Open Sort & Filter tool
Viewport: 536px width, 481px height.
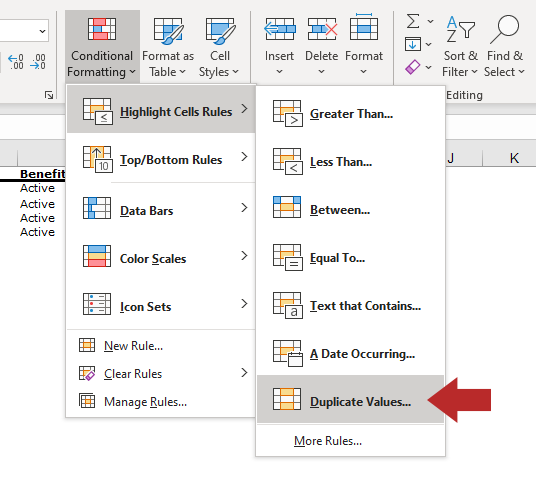460,46
